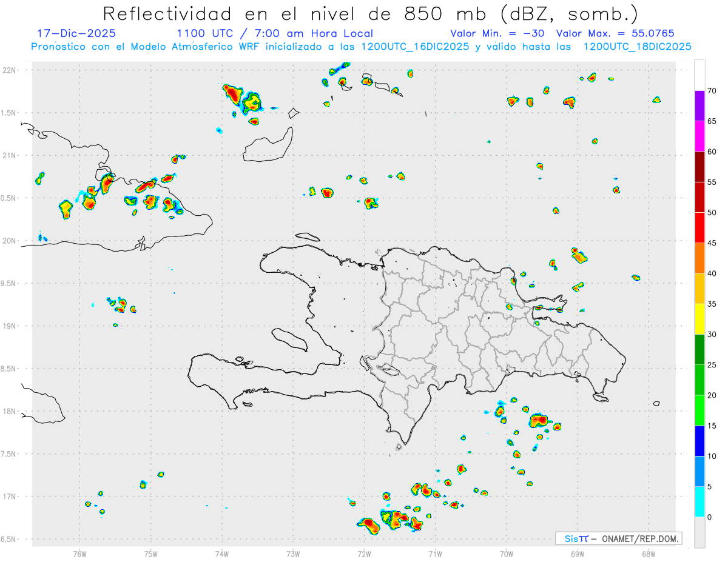Click the '73W' longitude axis label
728x562 pixels.
coord(293,554)
